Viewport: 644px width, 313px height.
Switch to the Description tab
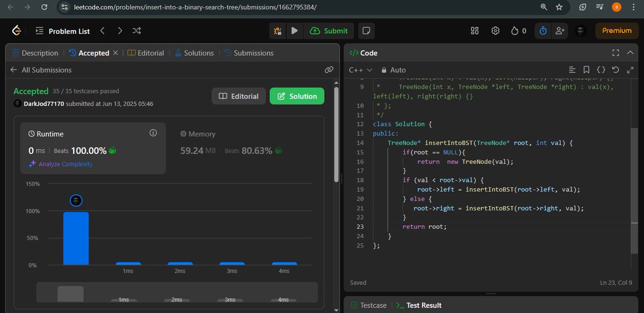tap(35, 53)
